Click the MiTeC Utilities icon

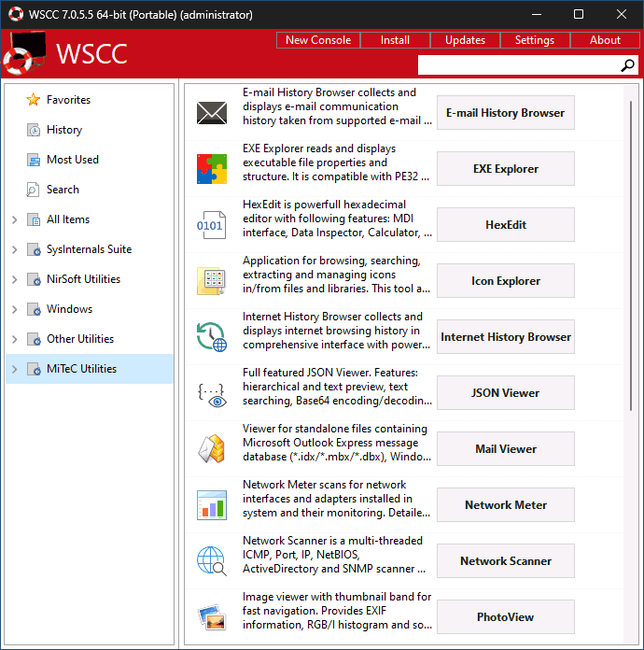point(34,369)
